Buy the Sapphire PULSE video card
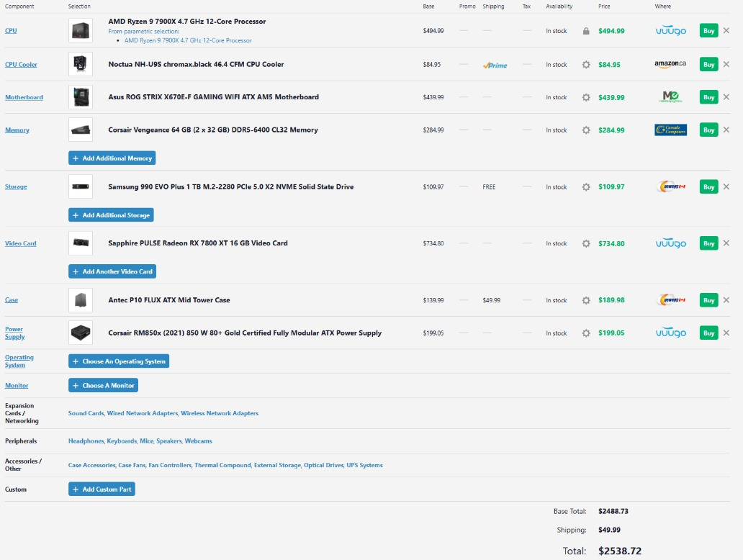The image size is (743, 560). coord(708,243)
